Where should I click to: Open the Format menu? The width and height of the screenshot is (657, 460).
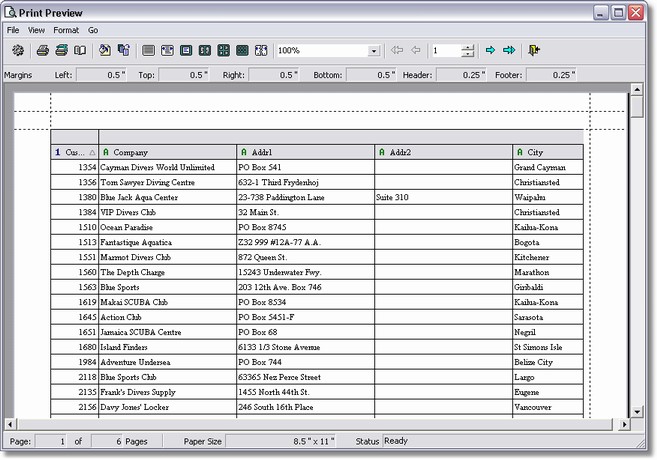66,30
